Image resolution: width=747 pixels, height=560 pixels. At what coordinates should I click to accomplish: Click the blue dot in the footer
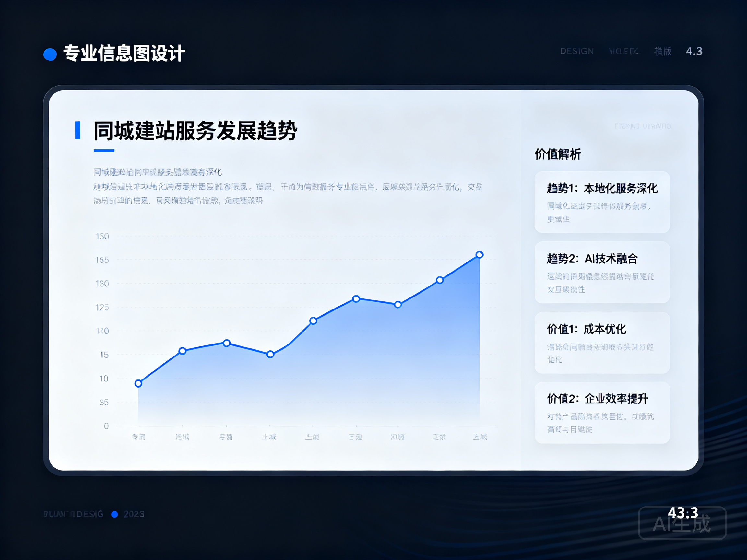114,514
